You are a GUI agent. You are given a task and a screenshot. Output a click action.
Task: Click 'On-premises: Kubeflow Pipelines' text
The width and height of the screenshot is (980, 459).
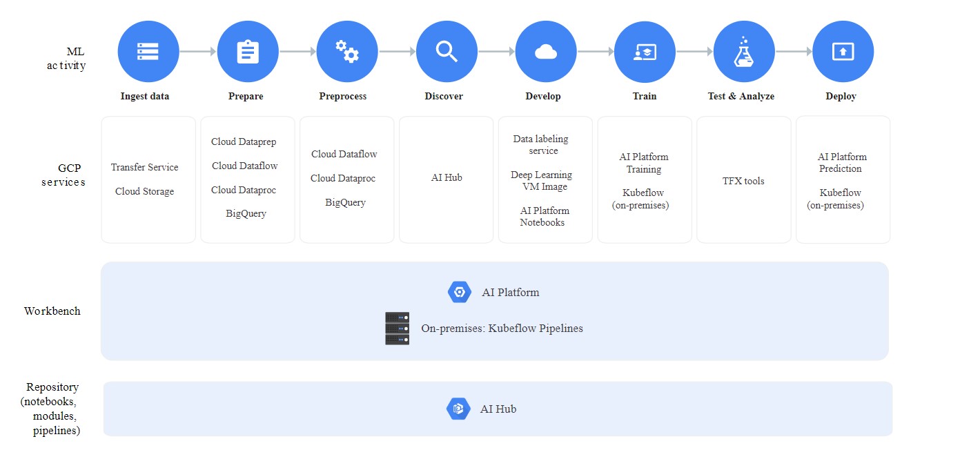(x=502, y=329)
